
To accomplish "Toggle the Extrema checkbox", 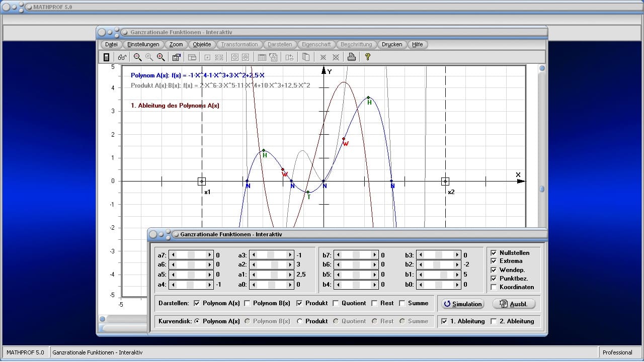I will 494,261.
